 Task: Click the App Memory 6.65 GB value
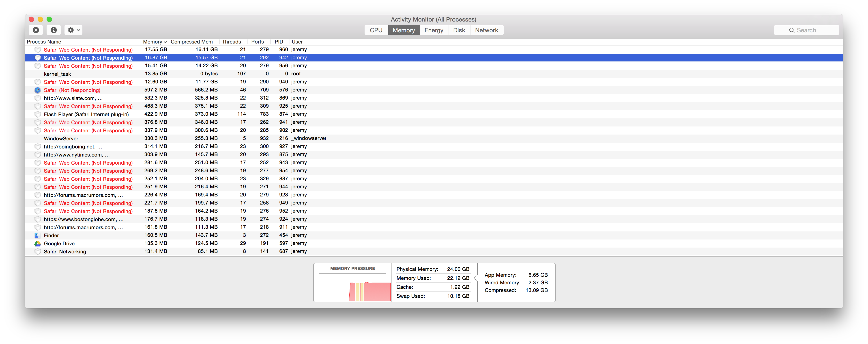tap(538, 275)
